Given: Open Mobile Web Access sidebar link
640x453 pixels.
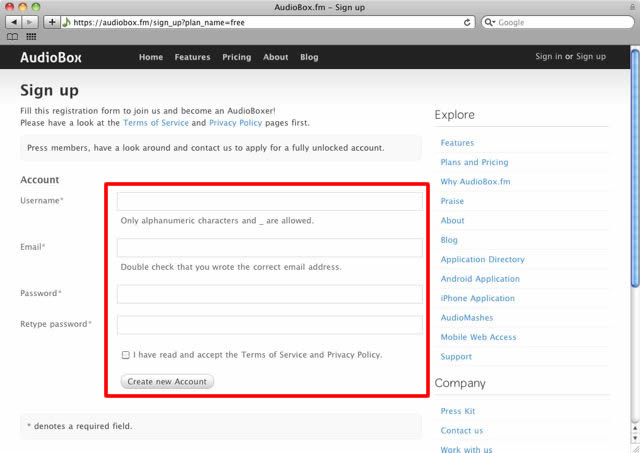Looking at the screenshot, I should (x=478, y=337).
